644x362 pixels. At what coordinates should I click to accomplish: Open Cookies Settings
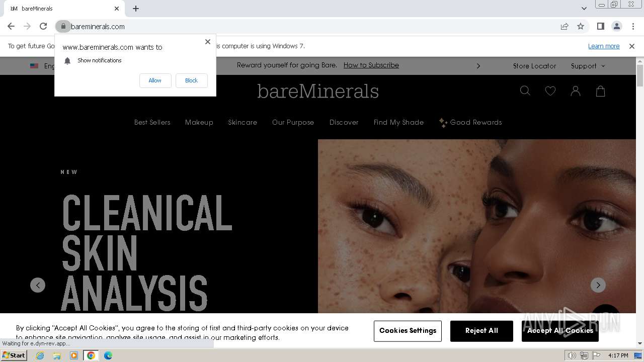(x=408, y=331)
